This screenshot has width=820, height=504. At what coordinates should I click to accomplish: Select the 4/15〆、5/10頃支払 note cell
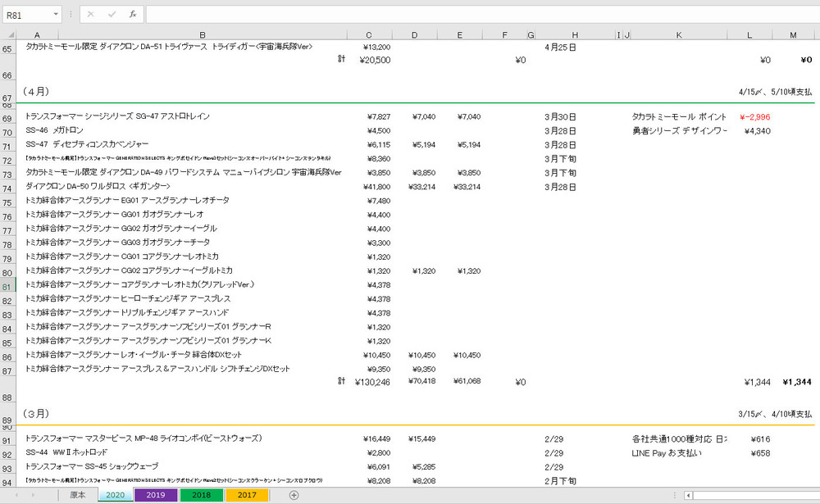[x=775, y=92]
